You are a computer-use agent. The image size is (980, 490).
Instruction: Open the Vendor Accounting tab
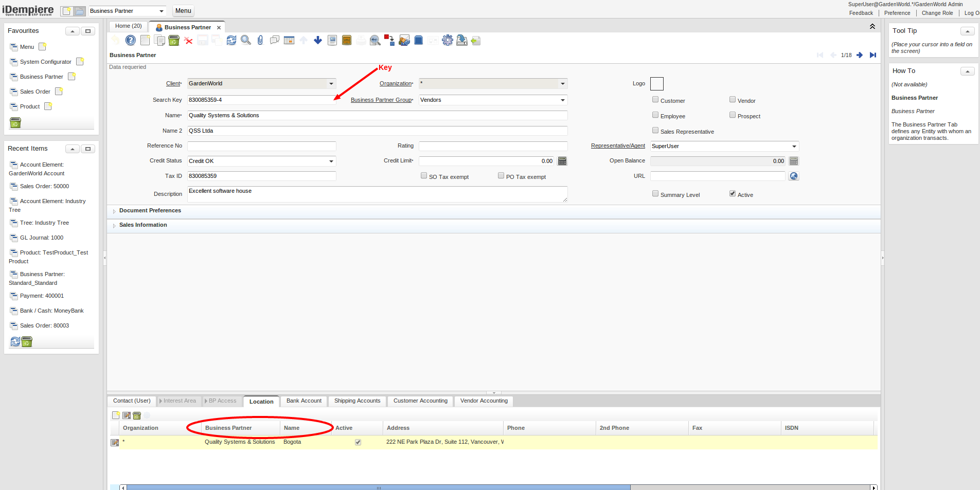click(483, 401)
